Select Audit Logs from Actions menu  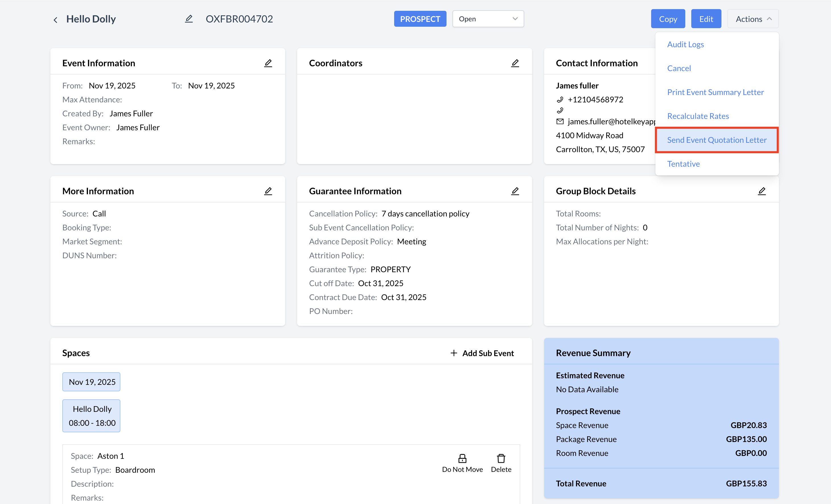[685, 44]
